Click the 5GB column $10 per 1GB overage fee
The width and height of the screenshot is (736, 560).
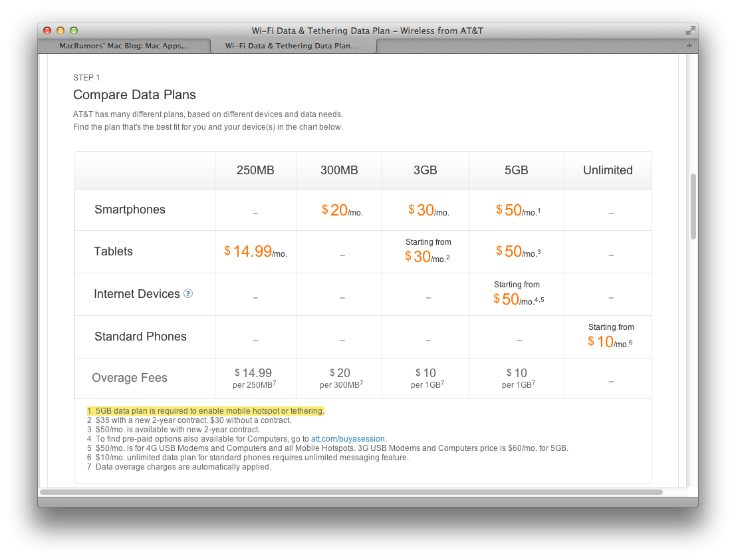(x=518, y=378)
